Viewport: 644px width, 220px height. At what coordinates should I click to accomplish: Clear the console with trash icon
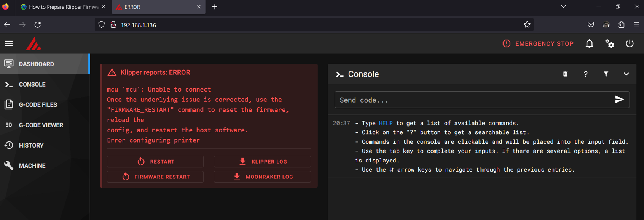(566, 74)
